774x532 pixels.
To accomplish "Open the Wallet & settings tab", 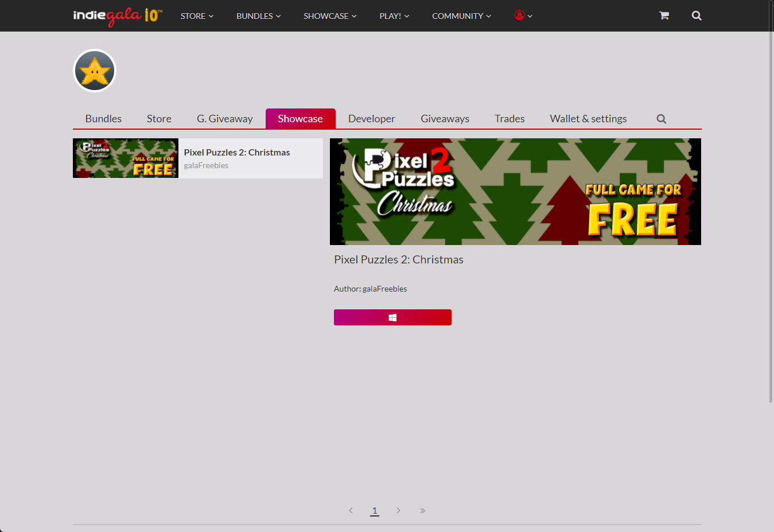I will point(588,119).
